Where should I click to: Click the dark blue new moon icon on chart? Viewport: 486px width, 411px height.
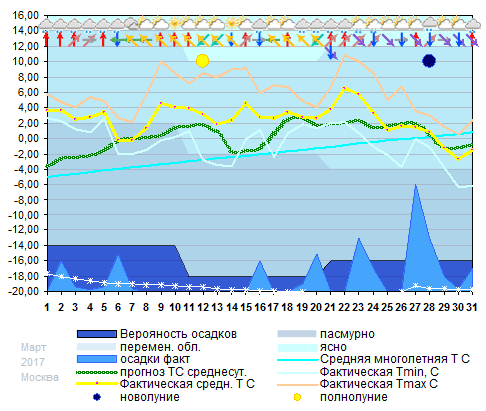pos(429,61)
